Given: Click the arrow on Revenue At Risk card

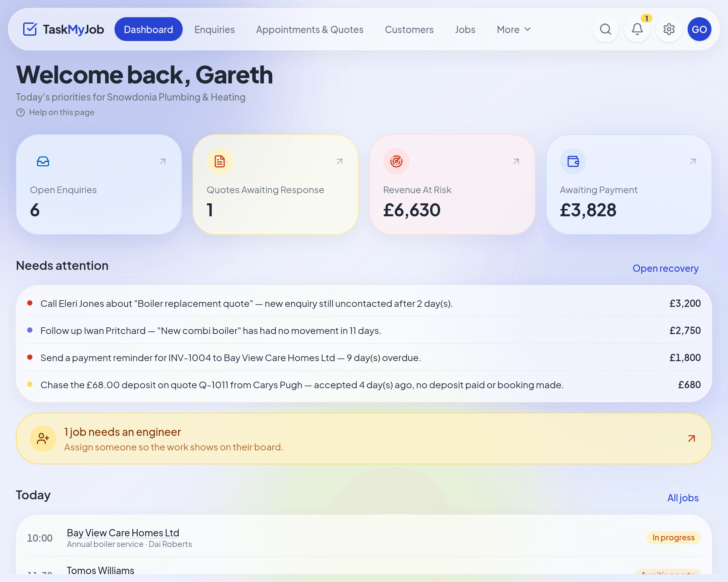Looking at the screenshot, I should click(516, 162).
